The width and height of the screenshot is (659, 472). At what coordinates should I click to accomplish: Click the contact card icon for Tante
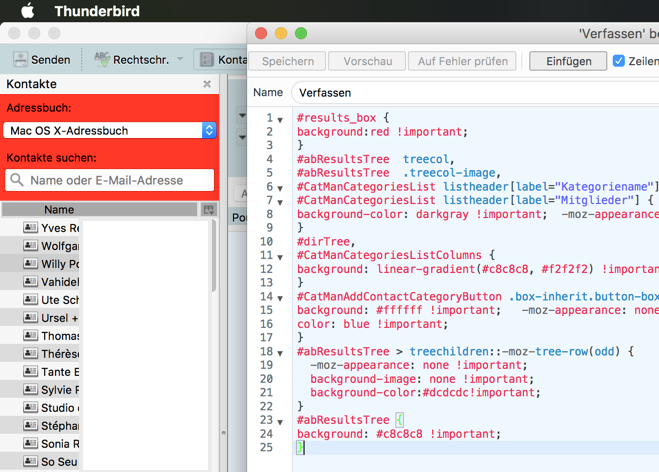point(30,372)
